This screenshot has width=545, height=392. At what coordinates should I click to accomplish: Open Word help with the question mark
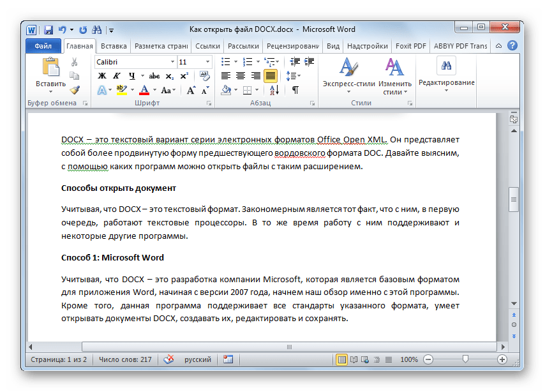[x=512, y=45]
